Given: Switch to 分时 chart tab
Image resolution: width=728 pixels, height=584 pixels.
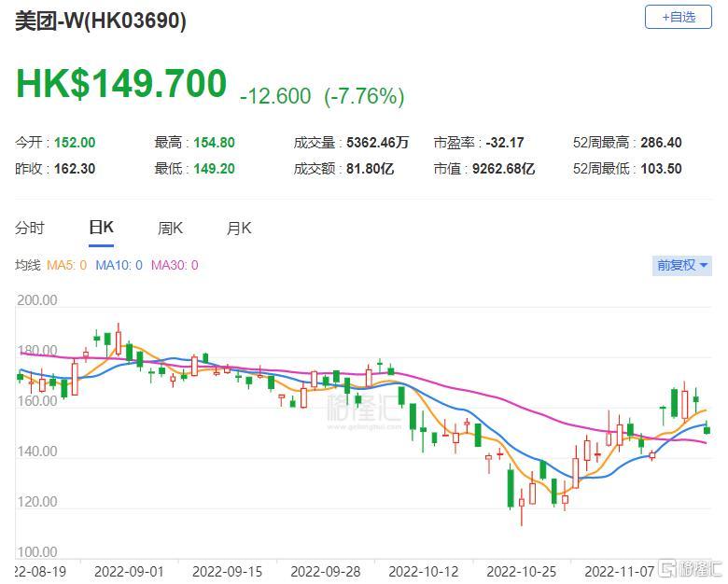Looking at the screenshot, I should pos(30,228).
